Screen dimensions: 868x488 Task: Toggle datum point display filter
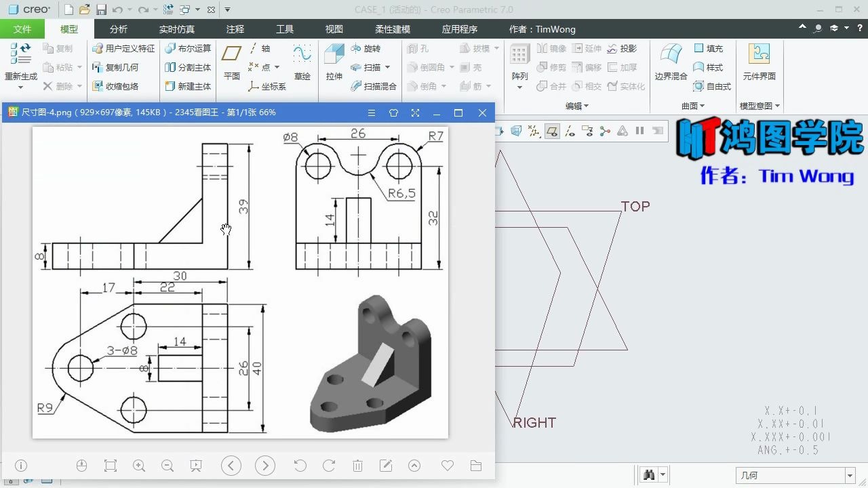coord(535,131)
